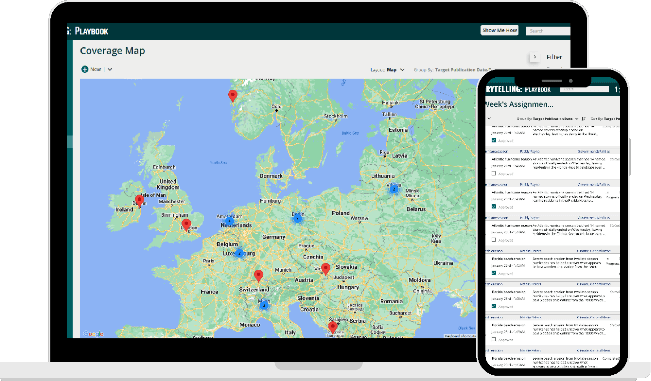Select the red pin near London
The image size is (651, 381).
coord(186,225)
